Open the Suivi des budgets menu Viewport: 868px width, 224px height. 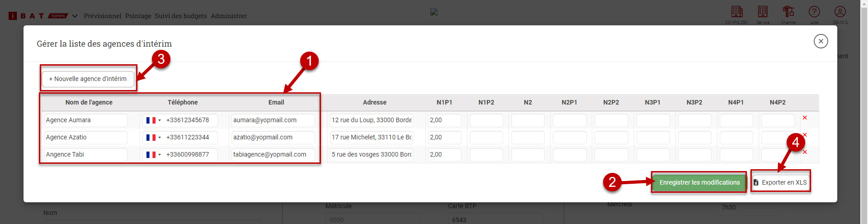tap(181, 16)
